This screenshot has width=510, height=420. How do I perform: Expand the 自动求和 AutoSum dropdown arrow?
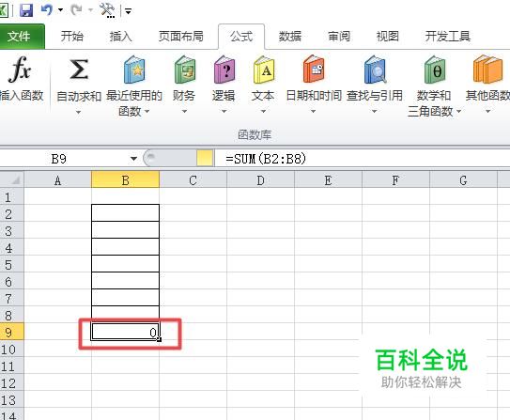[x=78, y=112]
